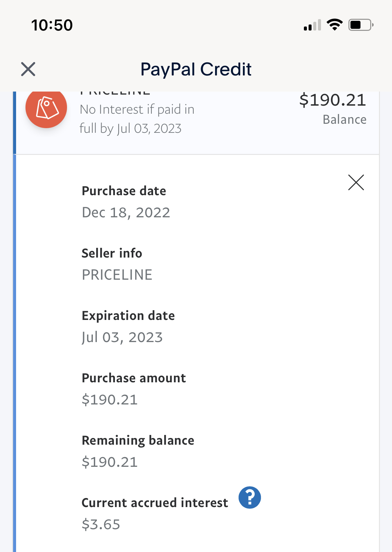Screen dimensions: 392x552
Task: Tap the battery indicator icon
Action: 361,25
